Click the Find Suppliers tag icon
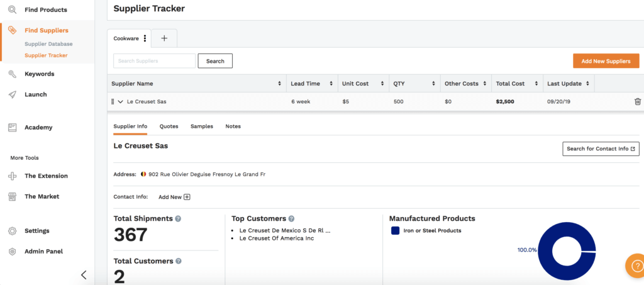Viewport: 644px width, 285px height. (13, 30)
